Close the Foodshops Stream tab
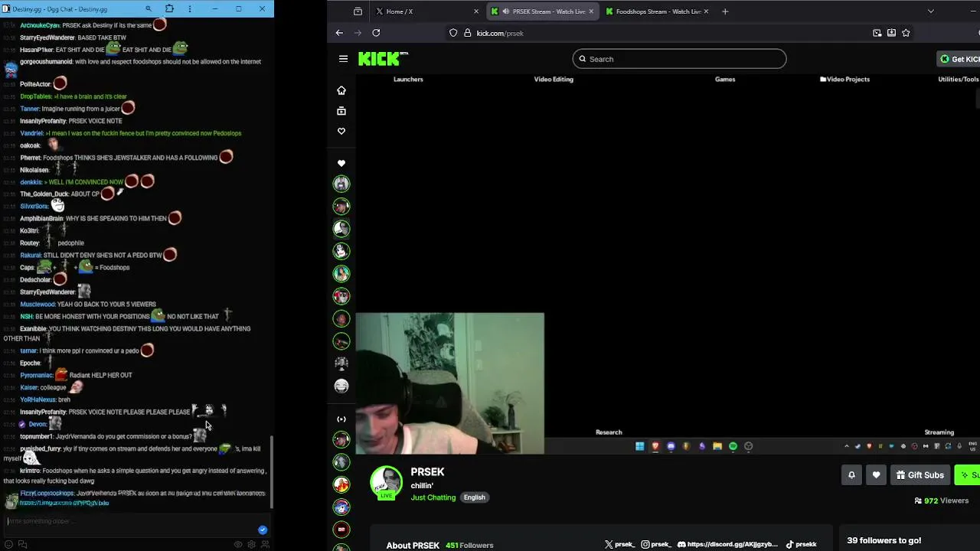 [706, 11]
